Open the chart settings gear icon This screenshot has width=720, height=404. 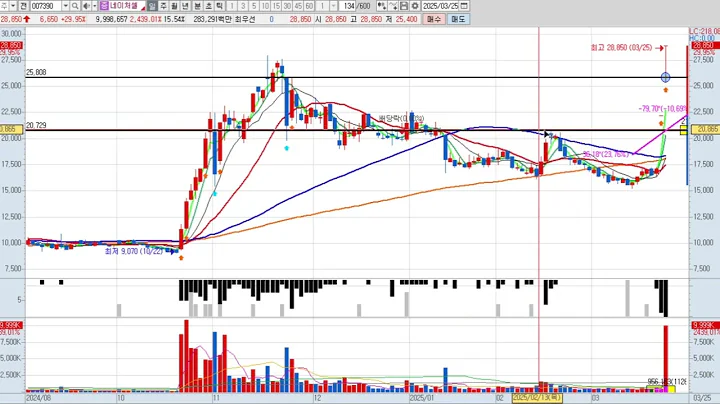415,6
